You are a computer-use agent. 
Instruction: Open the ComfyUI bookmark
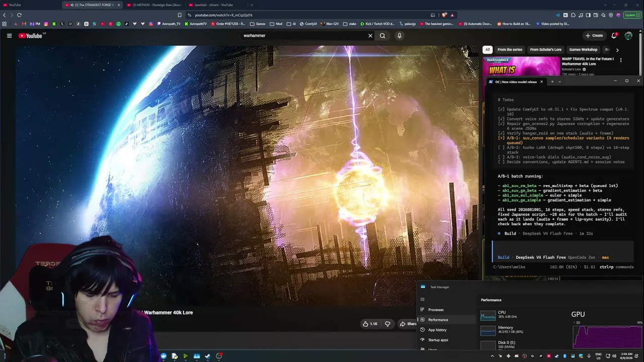click(308, 24)
